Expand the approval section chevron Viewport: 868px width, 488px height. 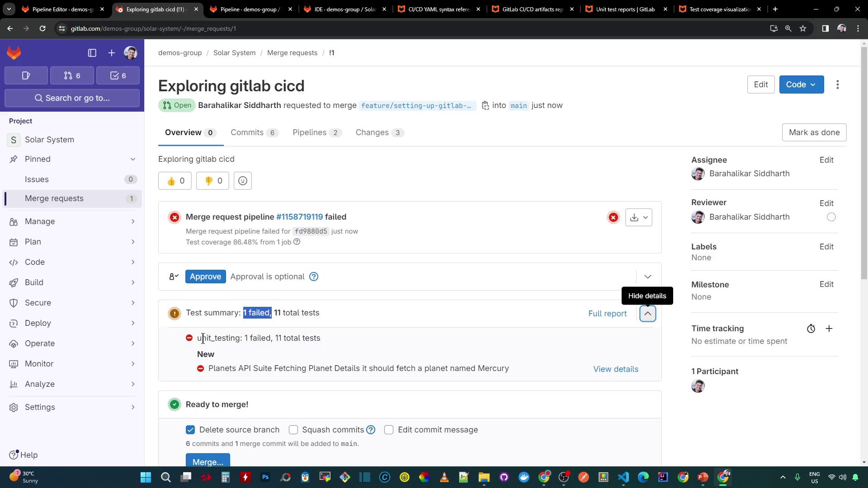[648, 277]
